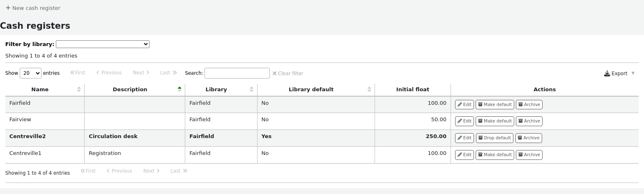Go to Next page in top pagination
The height and width of the screenshot is (194, 644).
pyautogui.click(x=141, y=73)
